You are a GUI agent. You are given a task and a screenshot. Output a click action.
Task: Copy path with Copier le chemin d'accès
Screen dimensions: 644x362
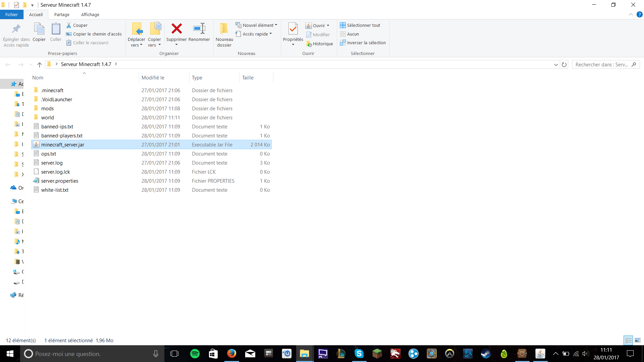[94, 34]
